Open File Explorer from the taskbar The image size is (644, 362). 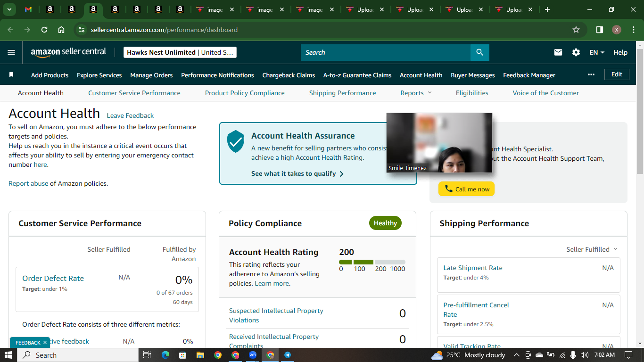pos(200,355)
